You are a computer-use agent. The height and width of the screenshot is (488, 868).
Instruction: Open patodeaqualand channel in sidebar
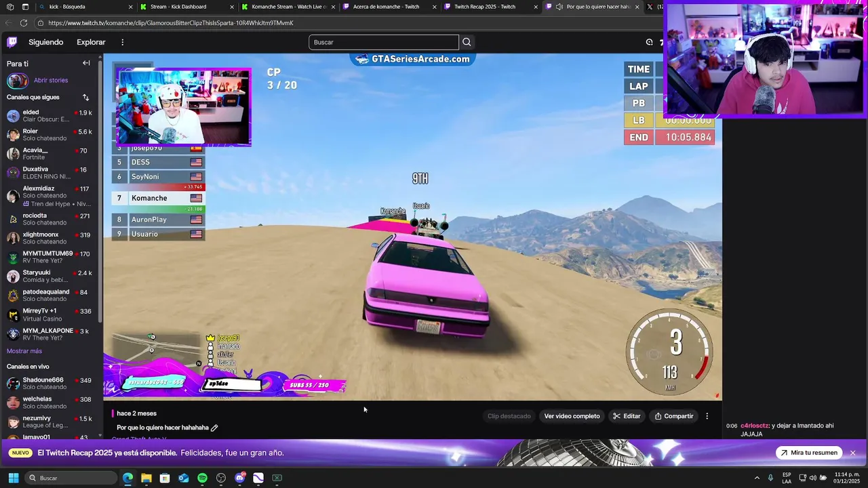coord(50,295)
